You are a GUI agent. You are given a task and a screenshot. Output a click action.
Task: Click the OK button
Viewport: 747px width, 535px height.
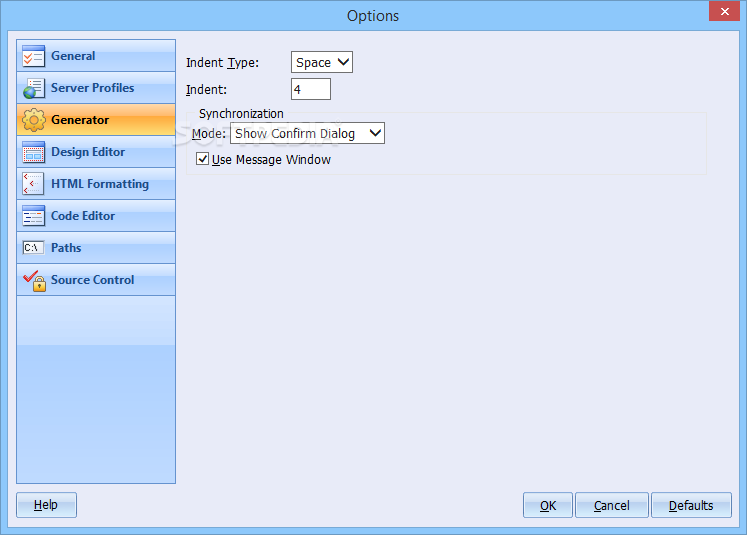pyautogui.click(x=548, y=505)
